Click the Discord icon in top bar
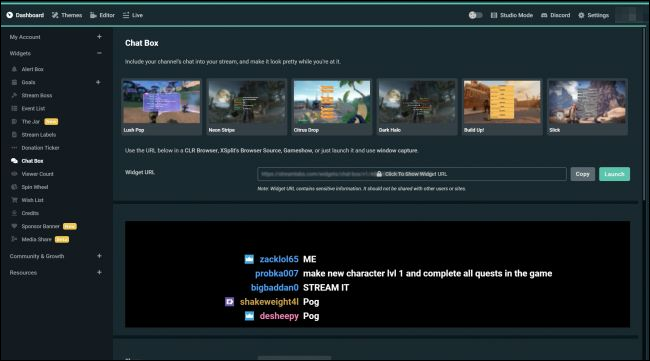The height and width of the screenshot is (361, 650). pos(544,15)
